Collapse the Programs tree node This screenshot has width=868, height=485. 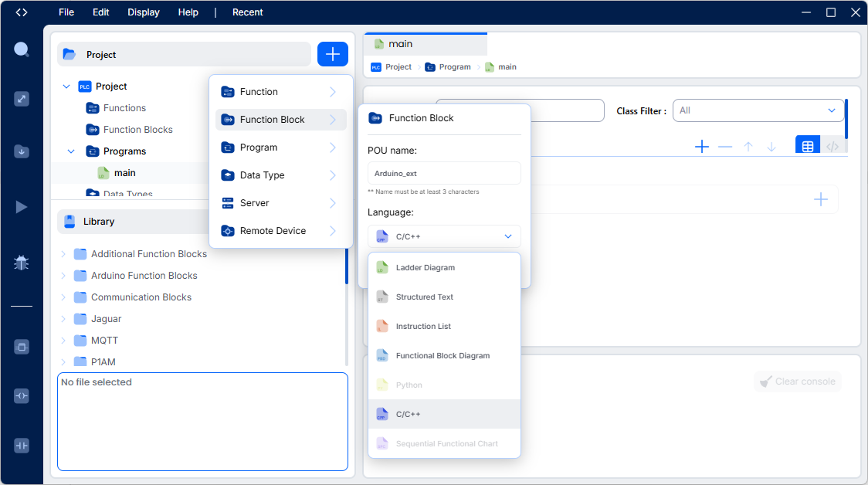tap(72, 151)
